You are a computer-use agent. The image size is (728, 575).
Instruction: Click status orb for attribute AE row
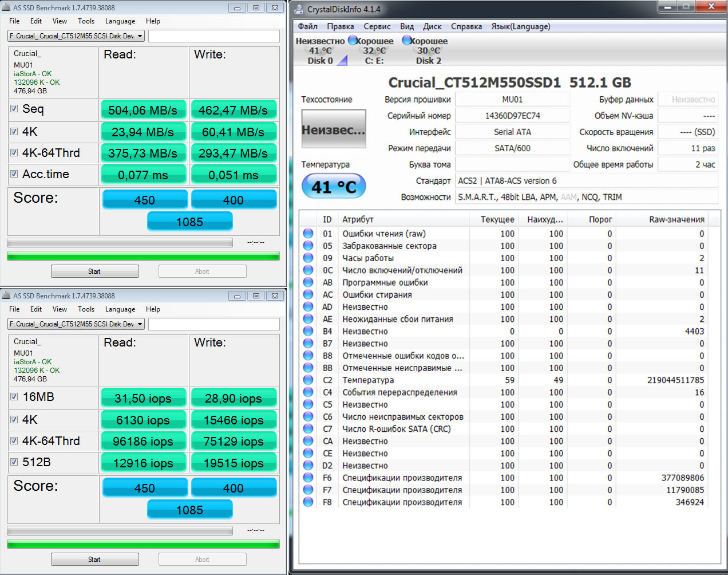coord(308,319)
